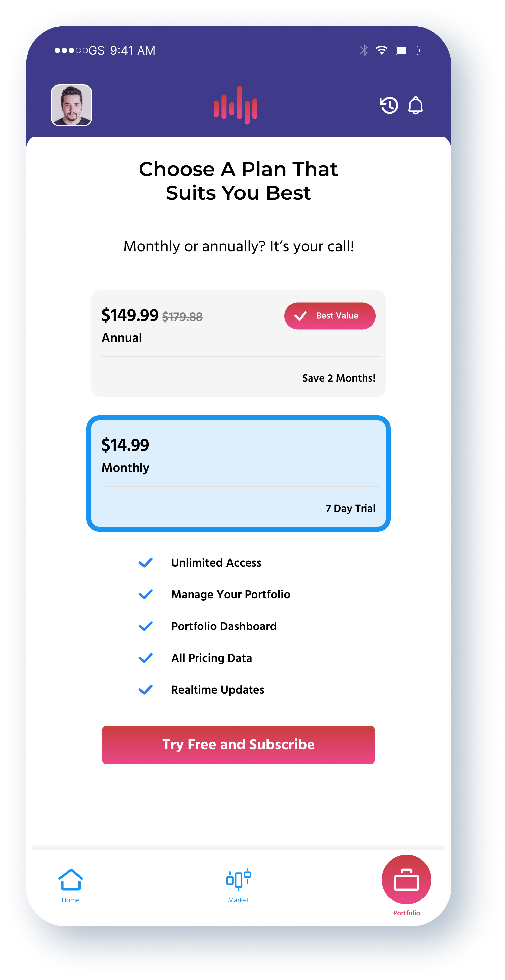
Task: Open the history clock icon
Action: point(389,105)
